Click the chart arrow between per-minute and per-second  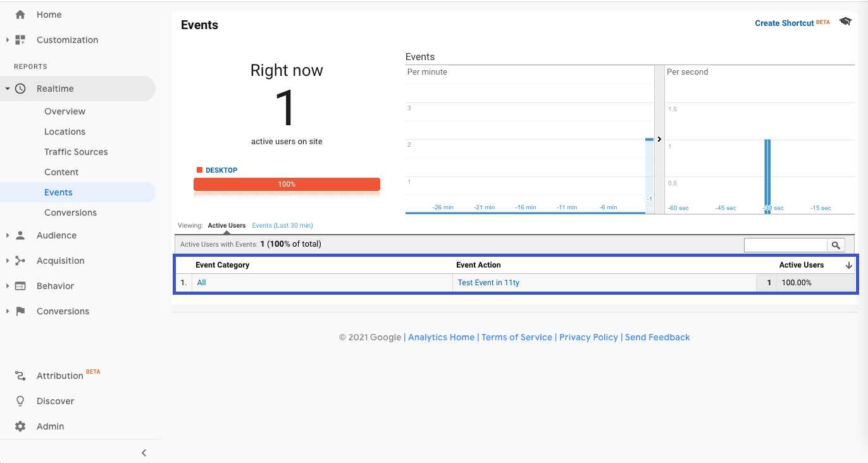659,139
